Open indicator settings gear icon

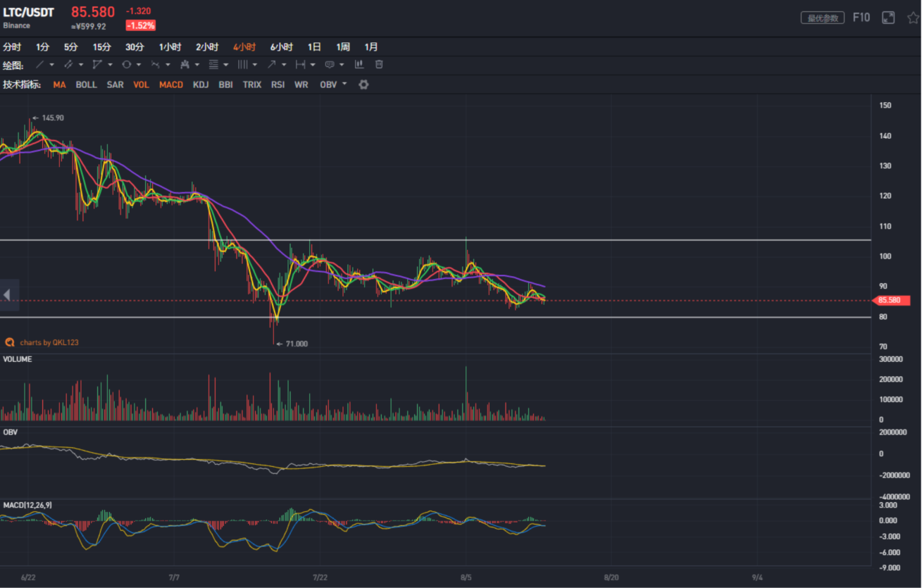click(363, 85)
